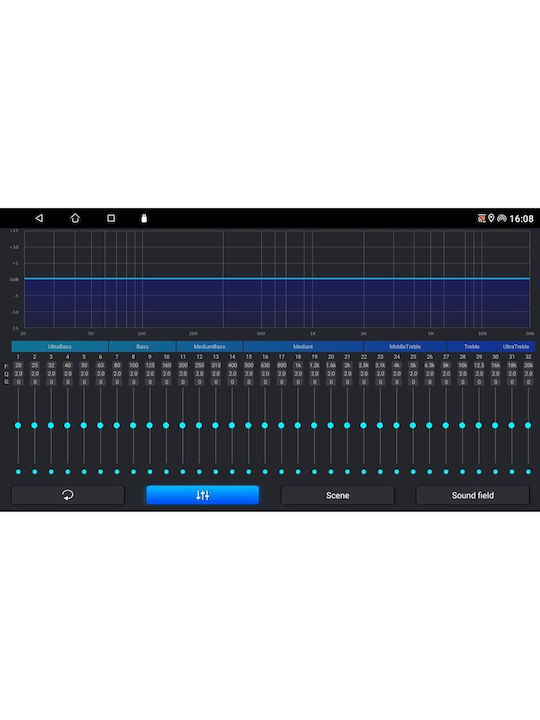The height and width of the screenshot is (720, 540).
Task: Select the UltraBass band group
Action: (x=60, y=346)
